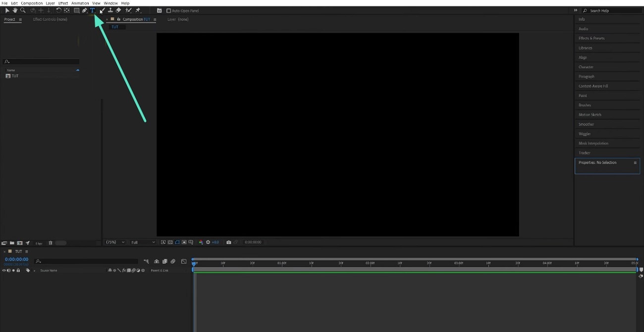
Task: Select the Selection arrow tool
Action: 7,10
